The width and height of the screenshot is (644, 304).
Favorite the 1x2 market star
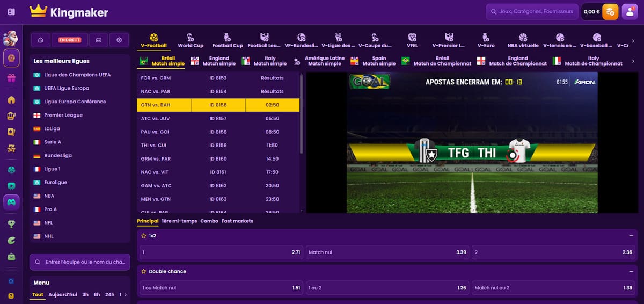(x=143, y=236)
